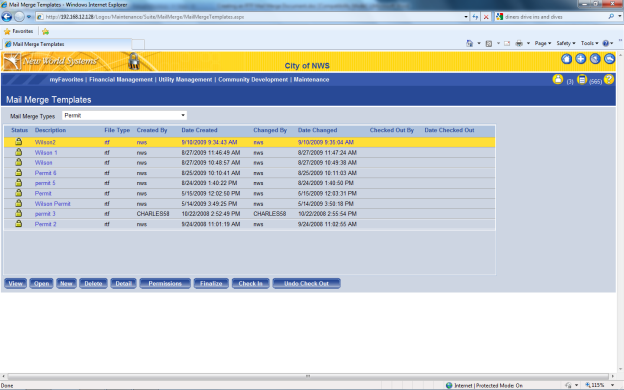This screenshot has height=390, width=624.
Task: Expand the Safety menu dropdown
Action: click(566, 43)
